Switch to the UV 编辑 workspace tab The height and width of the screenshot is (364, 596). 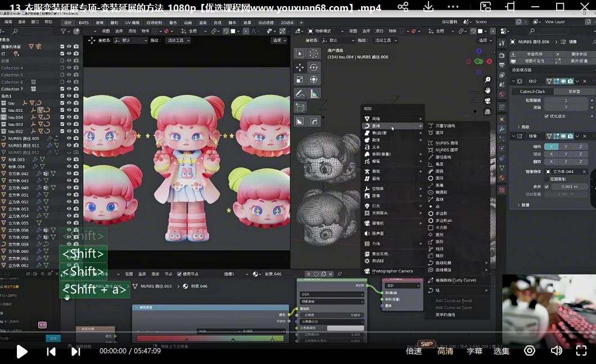pos(132,23)
